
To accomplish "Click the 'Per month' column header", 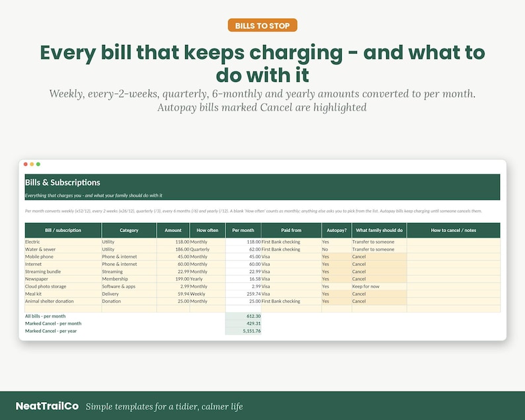I will (243, 230).
